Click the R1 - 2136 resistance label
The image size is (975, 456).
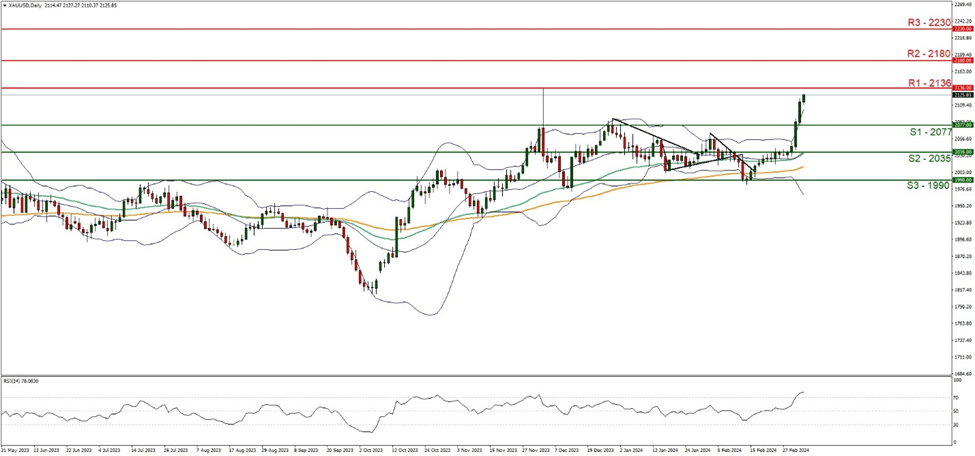point(928,81)
